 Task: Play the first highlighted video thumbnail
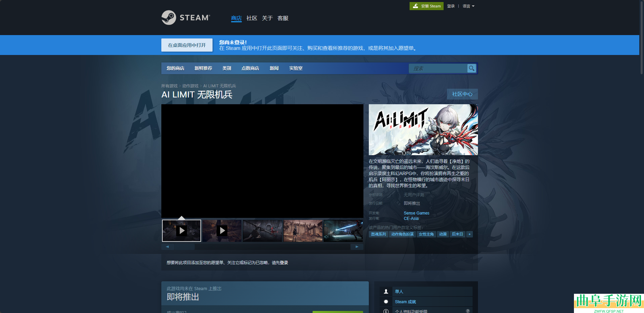point(182,231)
